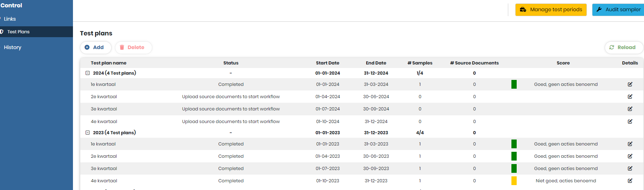Collapse the 2023 test plans group
Image resolution: width=644 pixels, height=190 pixels.
tap(88, 133)
